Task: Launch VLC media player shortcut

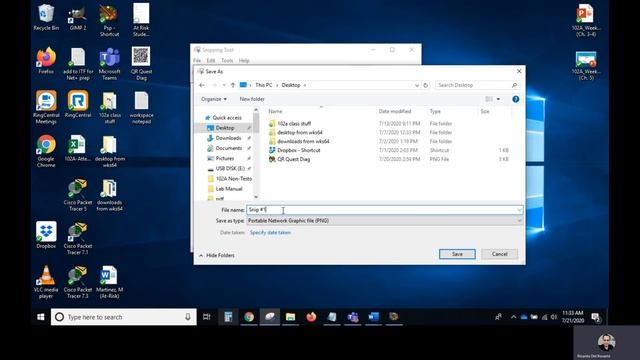Action: 46,282
